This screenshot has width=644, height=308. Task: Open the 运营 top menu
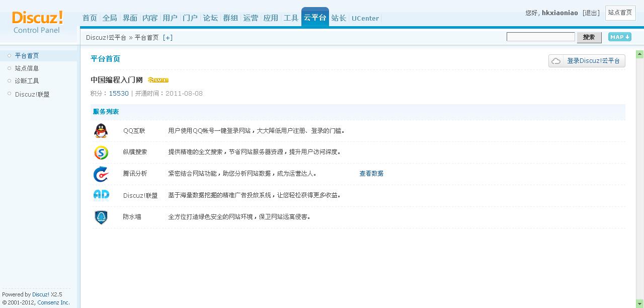click(x=251, y=18)
